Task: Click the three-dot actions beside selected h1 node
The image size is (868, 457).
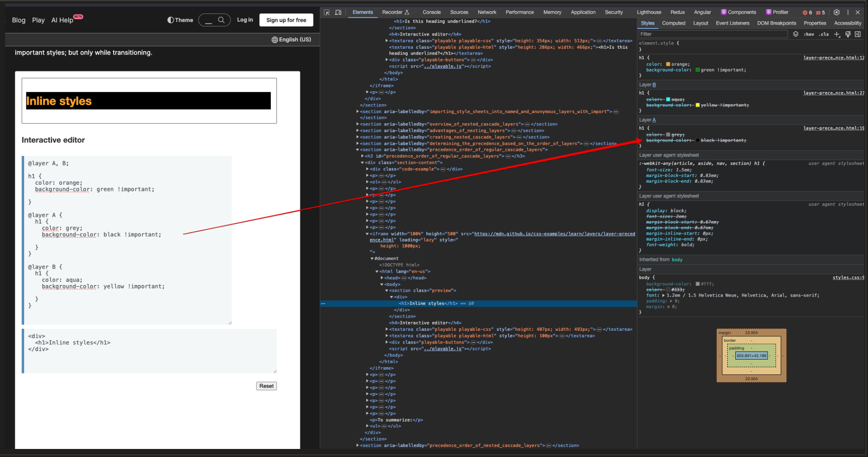Action: click(323, 304)
